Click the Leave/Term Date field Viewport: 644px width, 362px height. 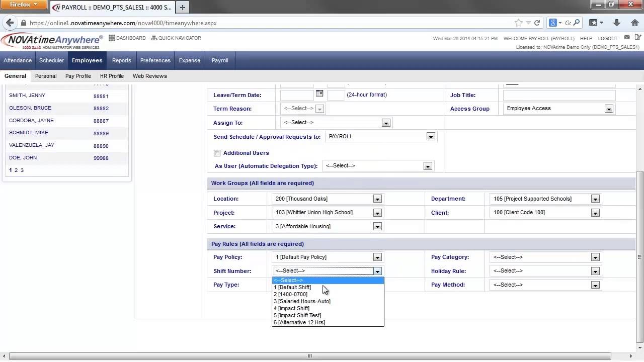coord(297,95)
